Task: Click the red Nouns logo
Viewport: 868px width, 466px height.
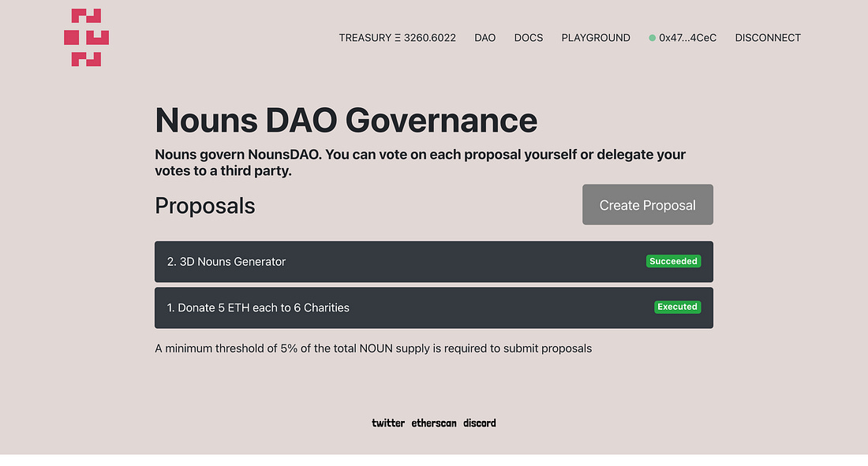Action: 86,37
